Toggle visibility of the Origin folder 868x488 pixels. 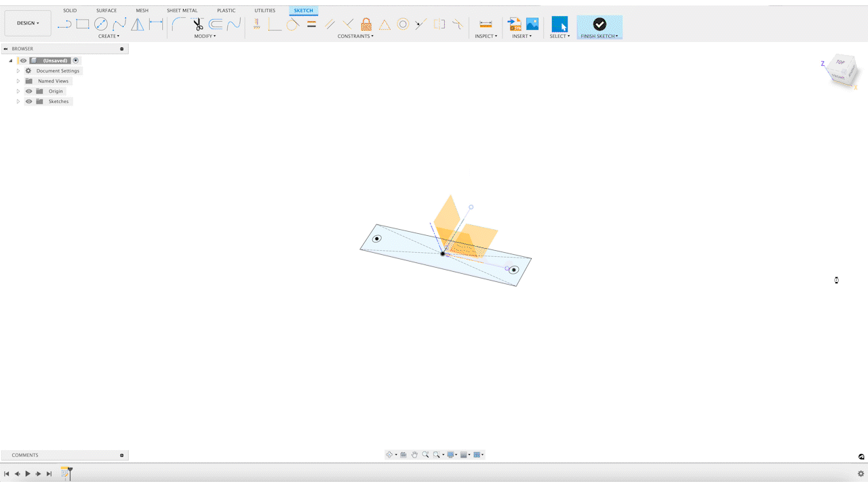point(28,91)
